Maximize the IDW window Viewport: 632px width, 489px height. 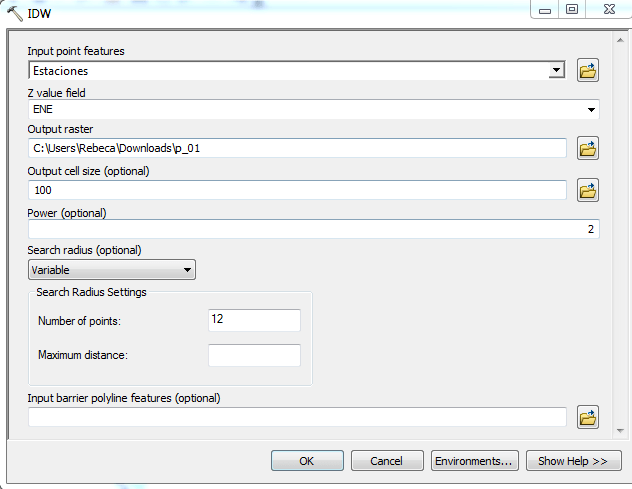pos(572,10)
